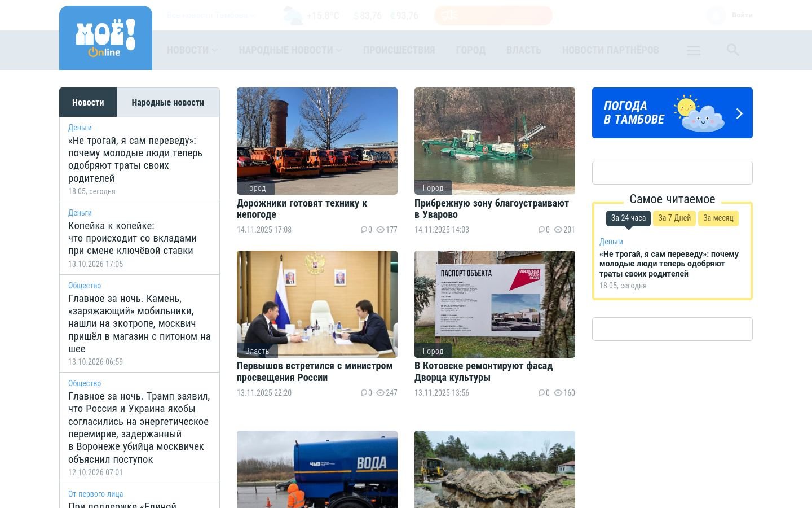Open article Дорожники готовят технику к непогоде
812x508 pixels.
302,209
